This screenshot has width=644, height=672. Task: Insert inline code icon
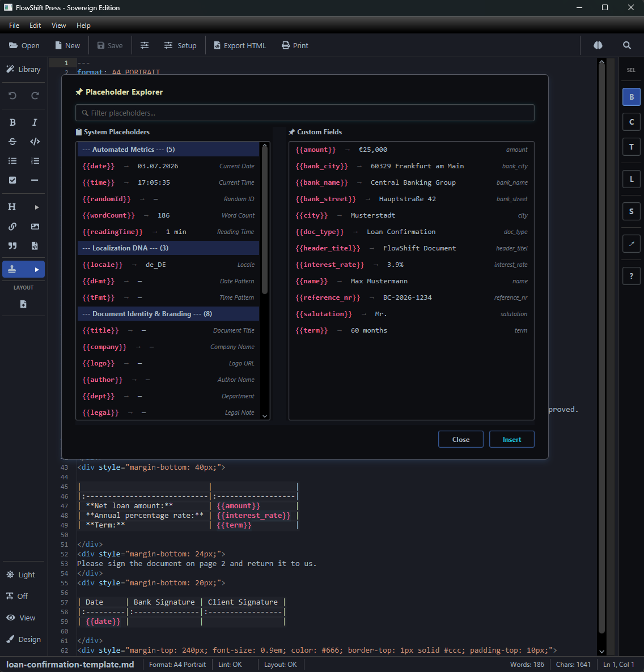pyautogui.click(x=35, y=142)
